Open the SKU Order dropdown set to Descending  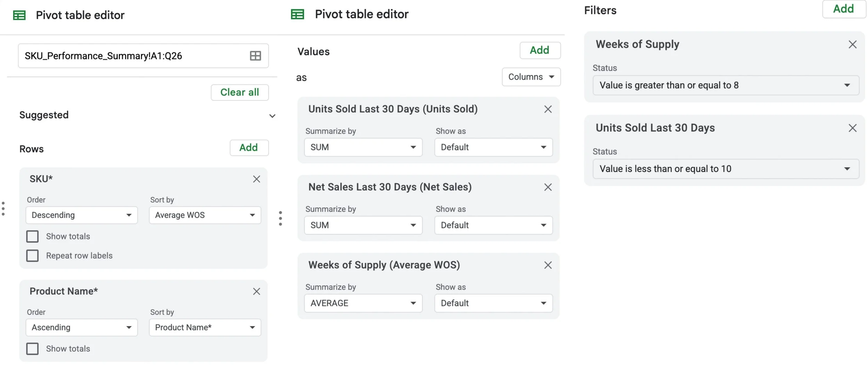tap(82, 215)
